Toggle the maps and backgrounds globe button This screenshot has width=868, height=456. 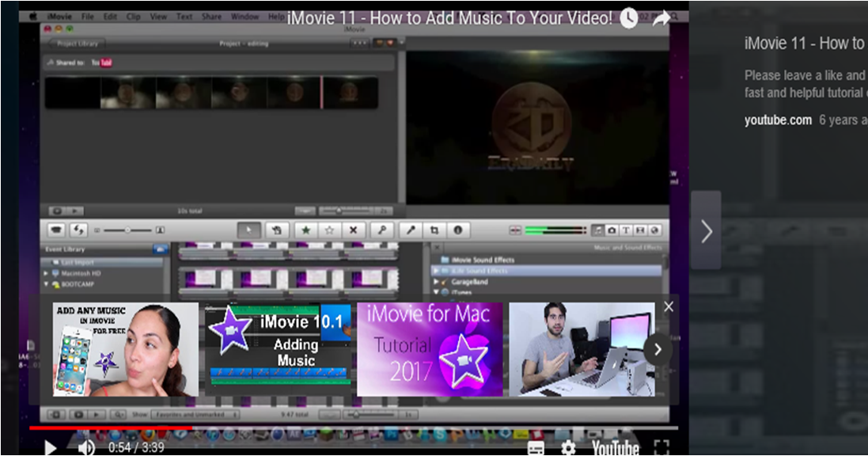[655, 230]
